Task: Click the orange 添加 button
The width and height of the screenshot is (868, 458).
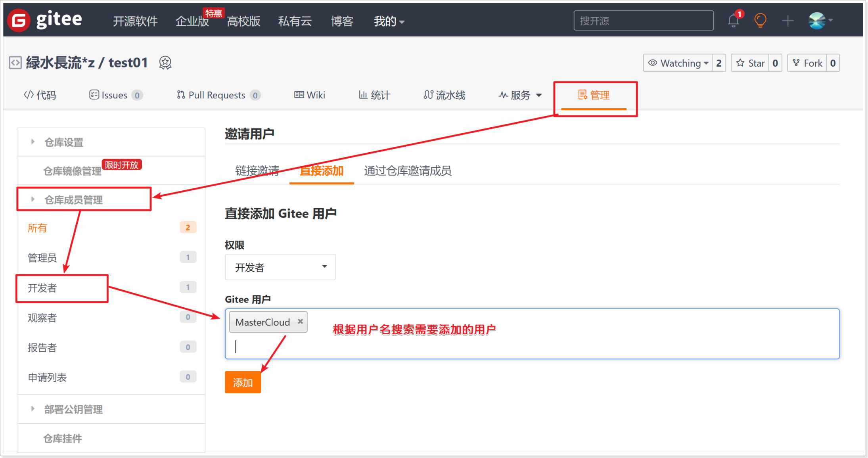Action: click(x=243, y=383)
